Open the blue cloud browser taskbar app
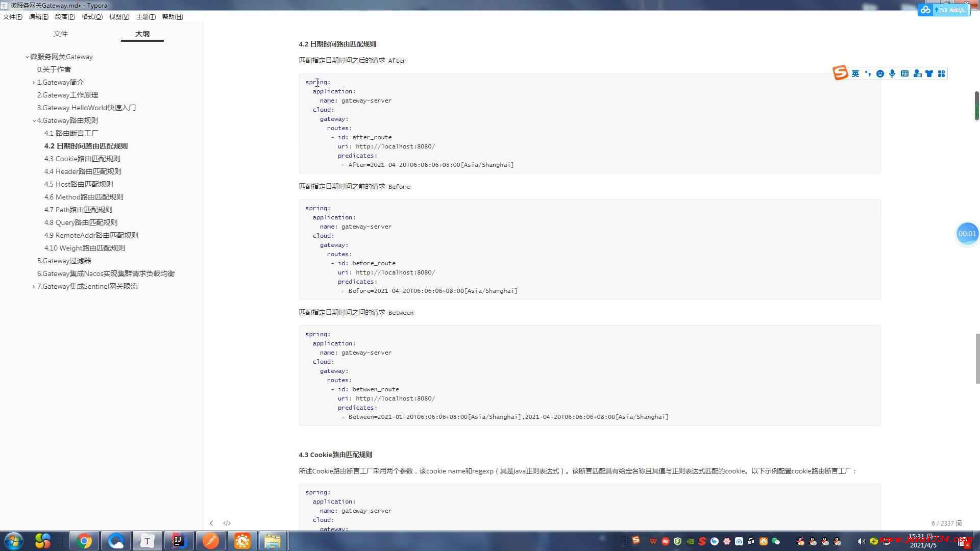 tap(116, 541)
